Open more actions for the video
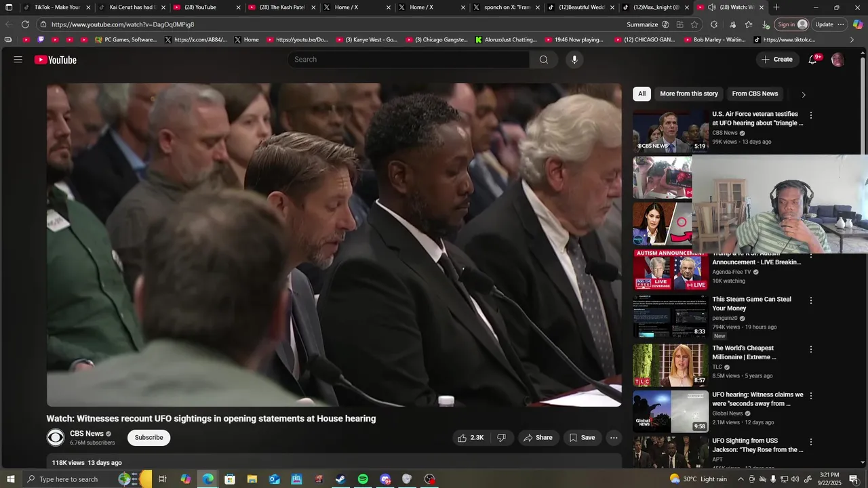Image resolution: width=868 pixels, height=488 pixels. pyautogui.click(x=614, y=438)
